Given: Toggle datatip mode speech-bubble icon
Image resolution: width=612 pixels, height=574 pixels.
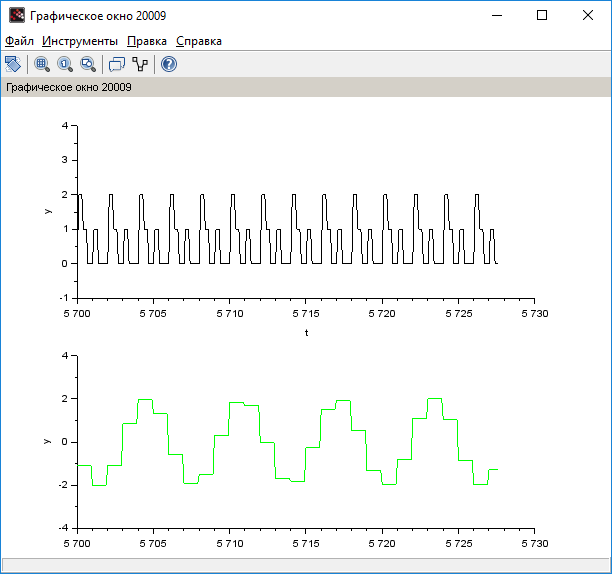Looking at the screenshot, I should pyautogui.click(x=117, y=64).
